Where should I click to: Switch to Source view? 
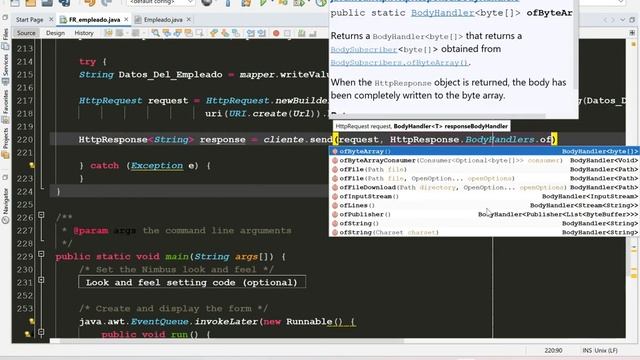(26, 33)
